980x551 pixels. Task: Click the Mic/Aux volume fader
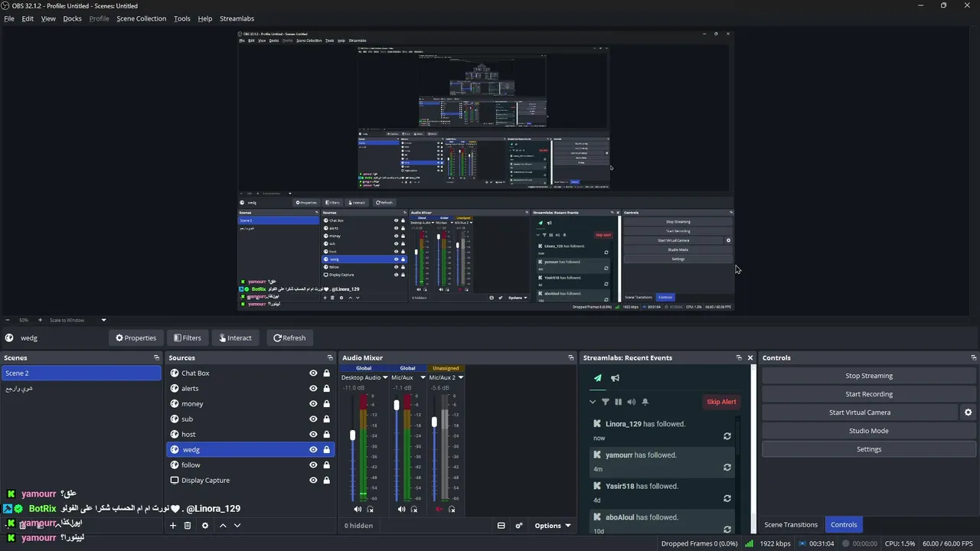coord(397,405)
